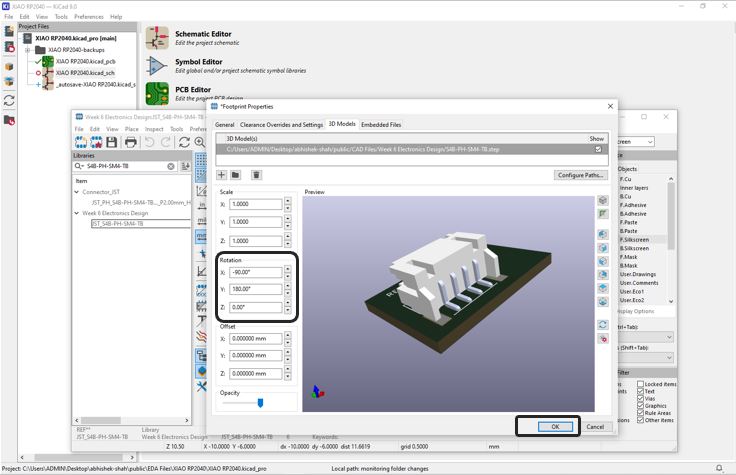The width and height of the screenshot is (736, 475).
Task: Click the isometric cube view icon beside preview
Action: click(603, 200)
